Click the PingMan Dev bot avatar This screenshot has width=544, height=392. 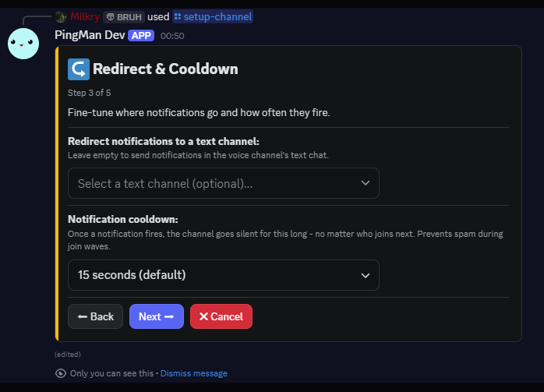pos(23,44)
